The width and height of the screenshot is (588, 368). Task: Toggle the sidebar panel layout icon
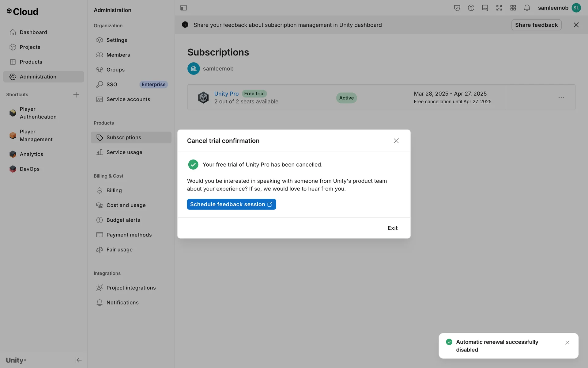(183, 8)
